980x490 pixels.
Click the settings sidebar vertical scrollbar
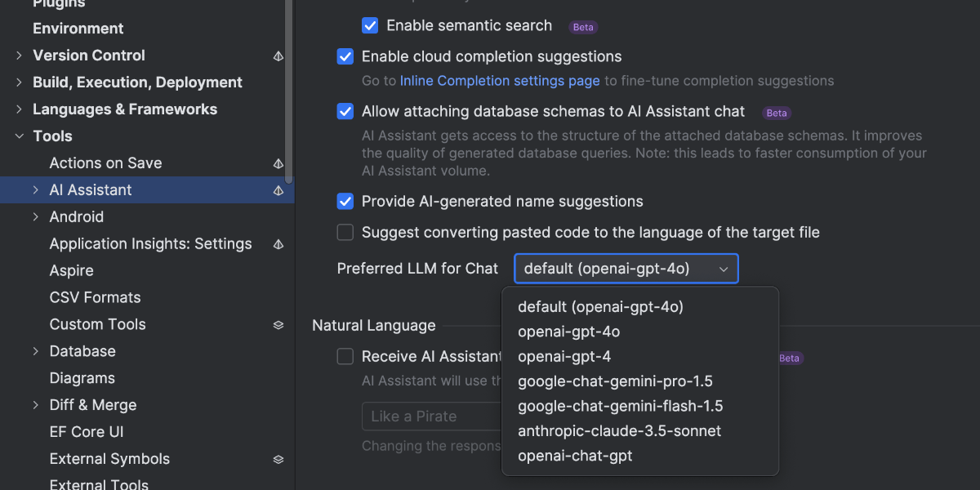coord(289,90)
